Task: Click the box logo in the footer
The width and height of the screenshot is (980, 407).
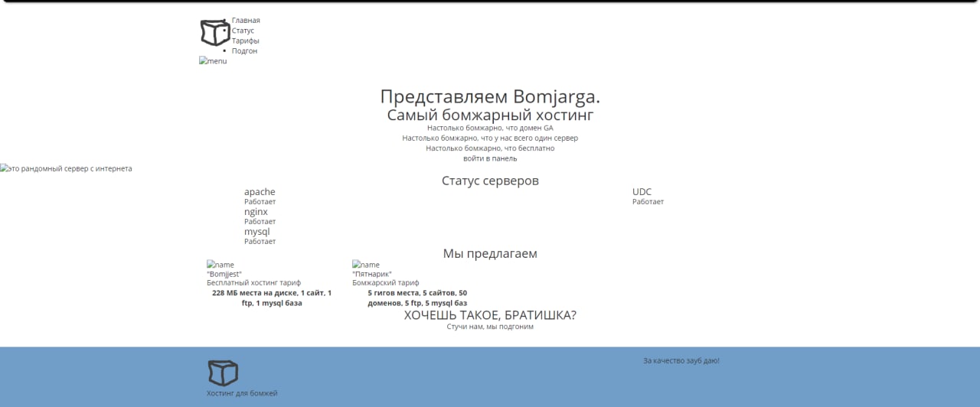Action: tap(223, 373)
